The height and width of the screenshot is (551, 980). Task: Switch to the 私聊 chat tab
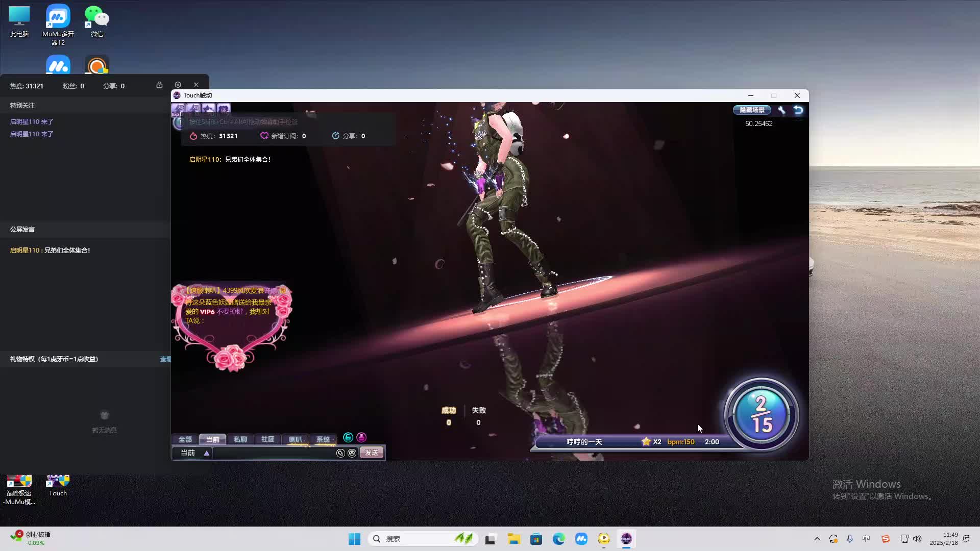click(x=240, y=439)
